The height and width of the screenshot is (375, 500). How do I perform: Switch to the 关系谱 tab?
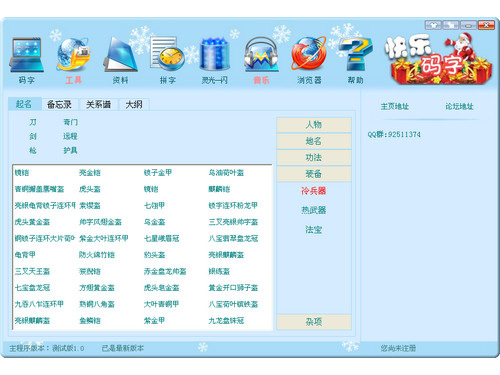point(98,104)
